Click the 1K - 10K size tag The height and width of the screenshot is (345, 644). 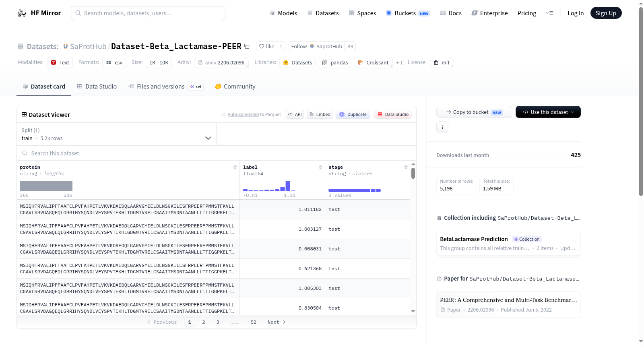159,62
